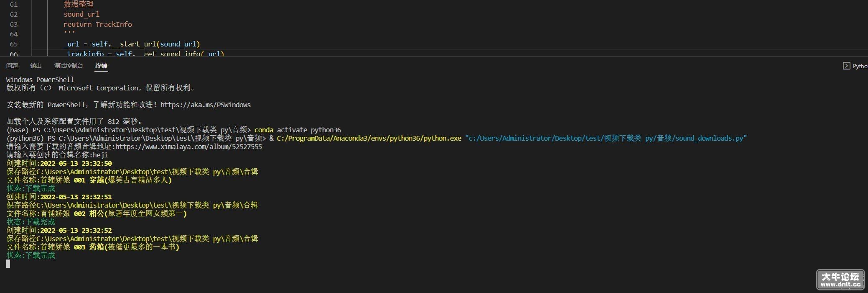Click '状态:下载完成' below the 003 file
This screenshot has height=293, width=868.
click(31, 255)
